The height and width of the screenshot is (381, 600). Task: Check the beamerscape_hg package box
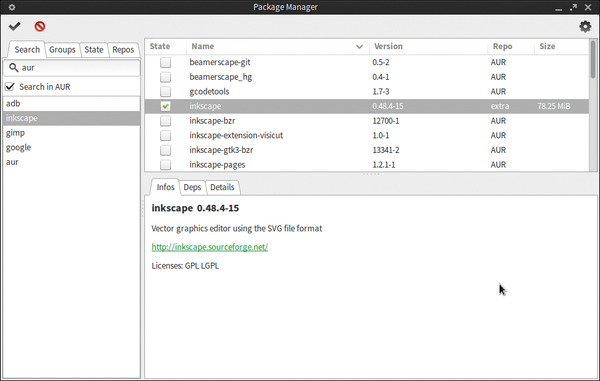(165, 77)
